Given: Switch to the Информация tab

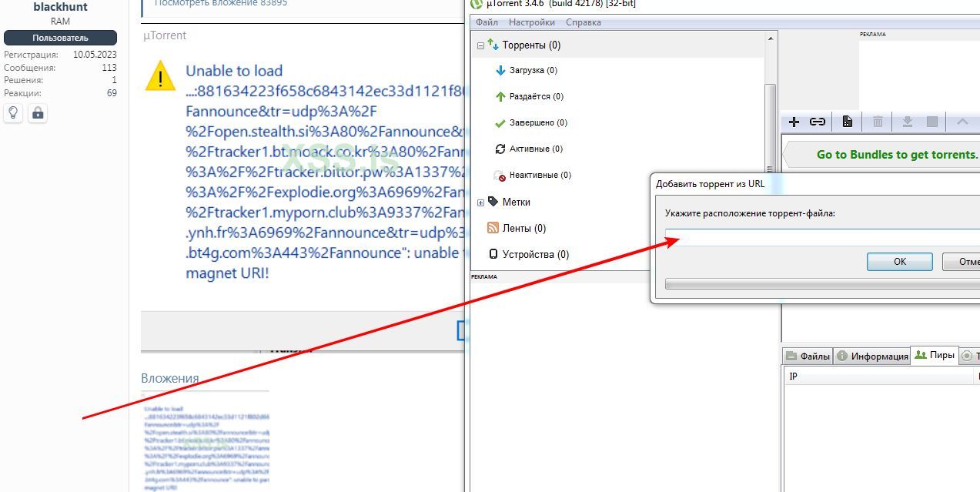Looking at the screenshot, I should click(x=872, y=356).
